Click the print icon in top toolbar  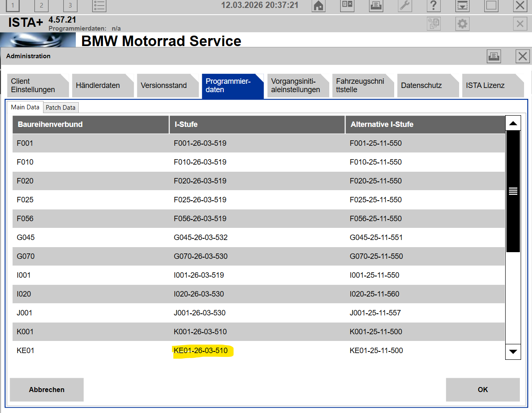click(x=376, y=5)
